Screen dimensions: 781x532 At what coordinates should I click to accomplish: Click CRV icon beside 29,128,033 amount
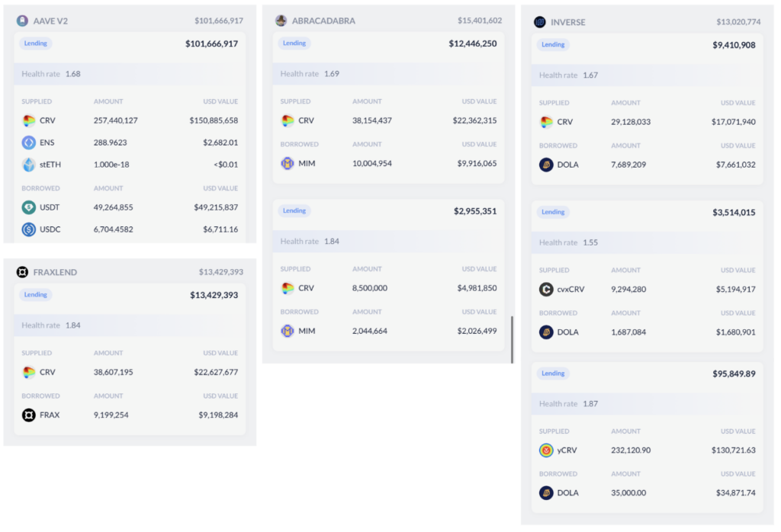point(546,122)
